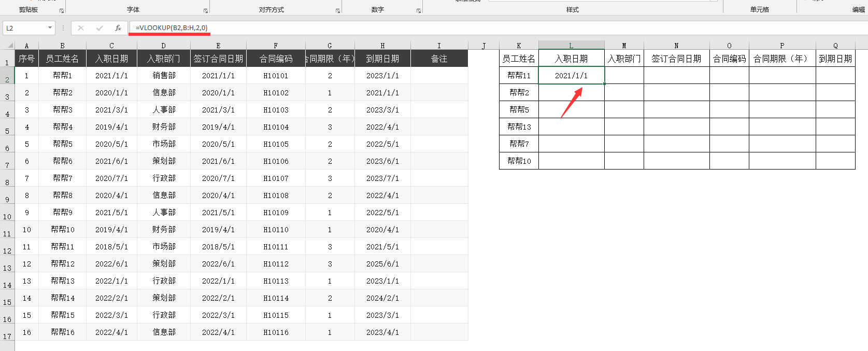Click the 备注 header cell in column I
Image resolution: width=868 pixels, height=351 pixels.
coord(439,59)
